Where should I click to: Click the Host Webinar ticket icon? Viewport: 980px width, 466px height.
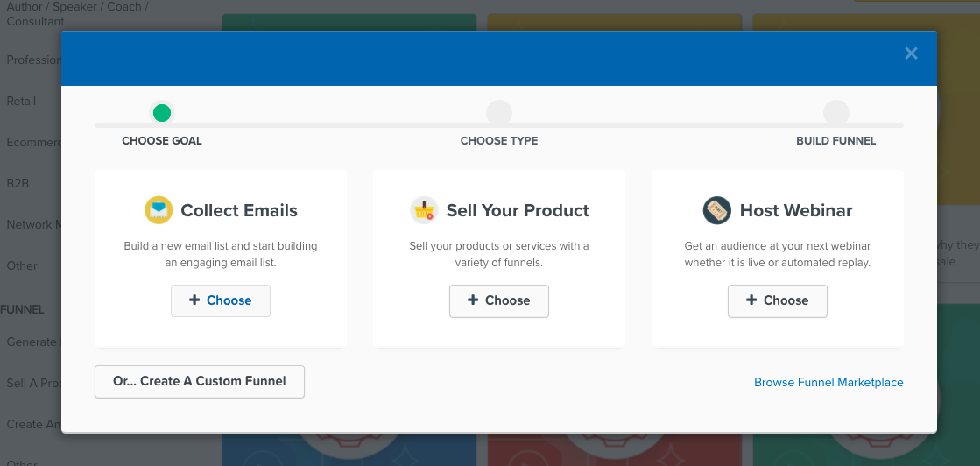click(x=717, y=210)
